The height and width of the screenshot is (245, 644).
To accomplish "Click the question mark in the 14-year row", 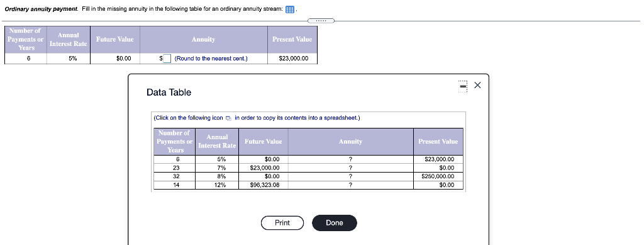I will [x=351, y=185].
